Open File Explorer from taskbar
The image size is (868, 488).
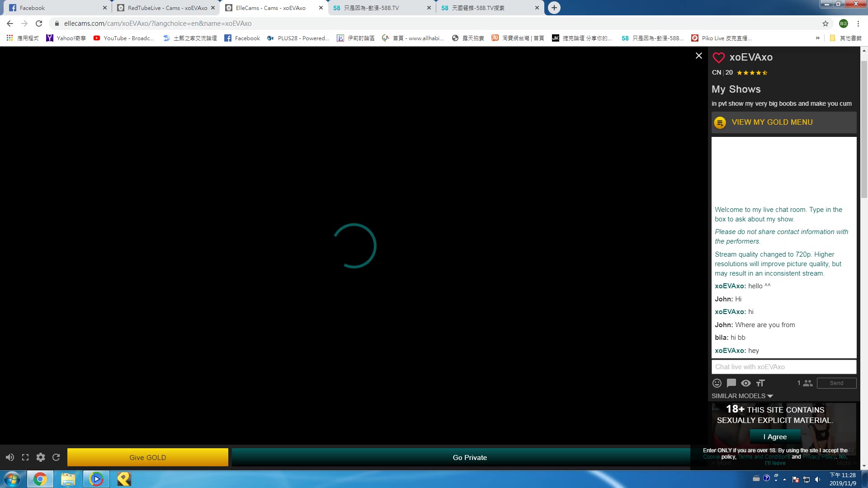coord(68,479)
